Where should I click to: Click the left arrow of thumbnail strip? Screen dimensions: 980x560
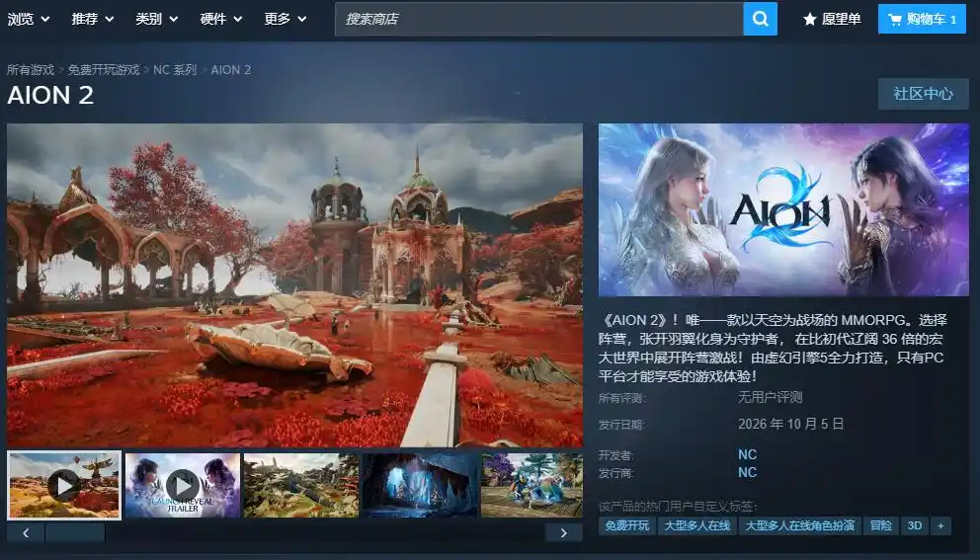pyautogui.click(x=26, y=532)
